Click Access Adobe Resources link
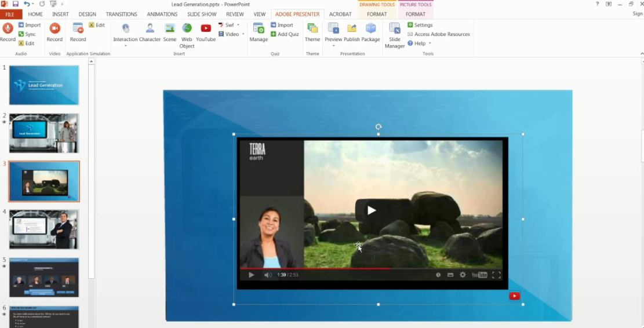 pyautogui.click(x=442, y=34)
